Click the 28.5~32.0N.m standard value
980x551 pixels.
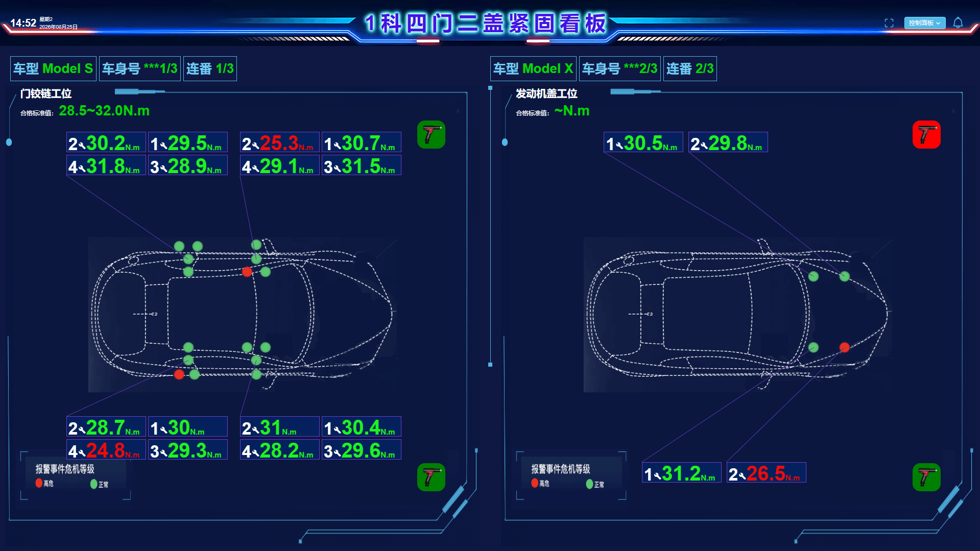104,111
